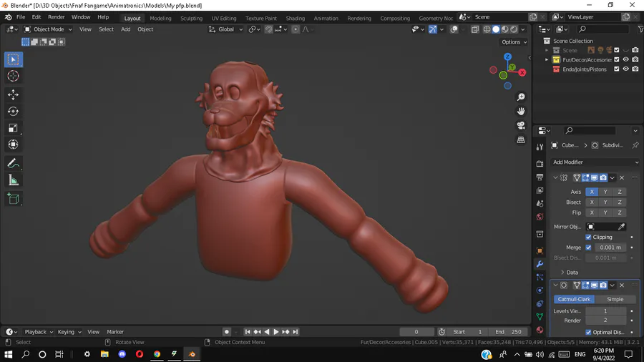Click the Levels Viewport value field
Screen dimensions: 644x362
tap(605, 311)
